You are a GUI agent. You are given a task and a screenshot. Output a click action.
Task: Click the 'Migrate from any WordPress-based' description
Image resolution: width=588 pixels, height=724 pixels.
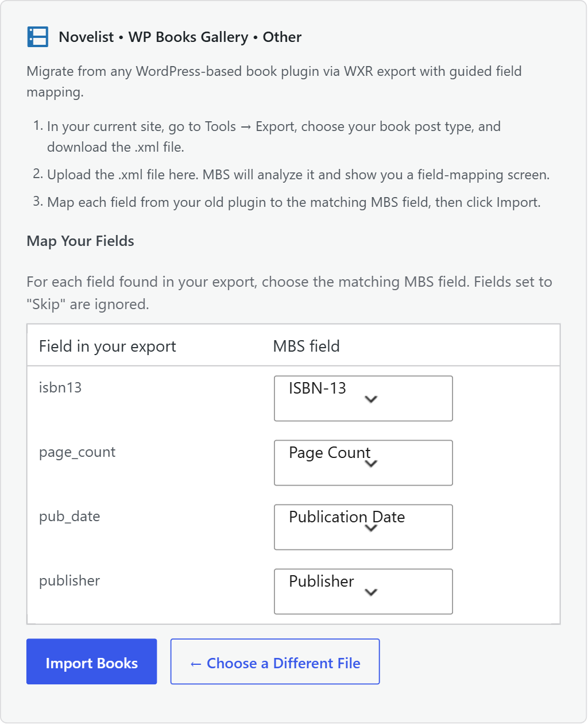(274, 82)
